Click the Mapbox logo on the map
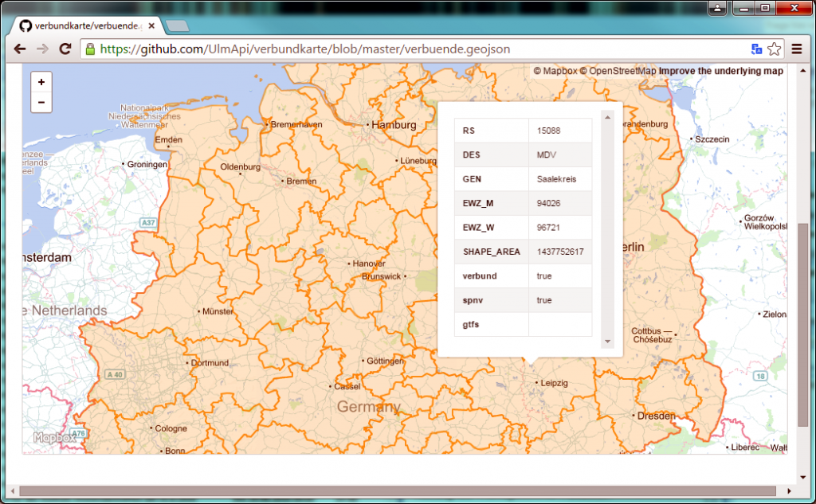The height and width of the screenshot is (504, 816). pos(55,437)
